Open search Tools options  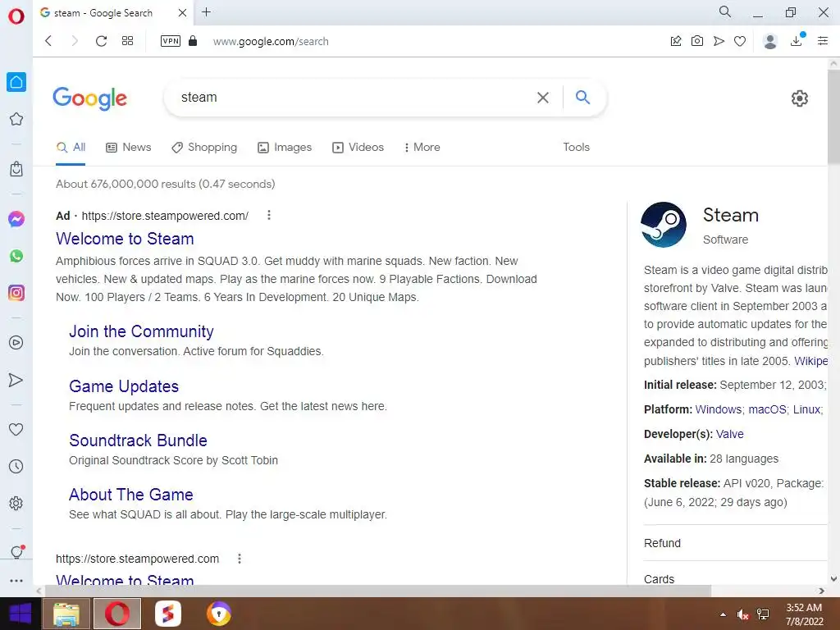pyautogui.click(x=576, y=148)
